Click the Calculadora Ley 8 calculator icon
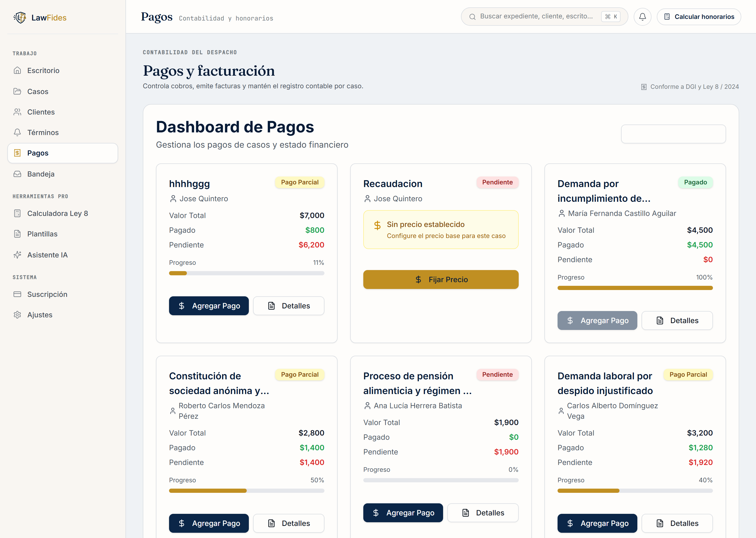Image resolution: width=756 pixels, height=538 pixels. (17, 213)
